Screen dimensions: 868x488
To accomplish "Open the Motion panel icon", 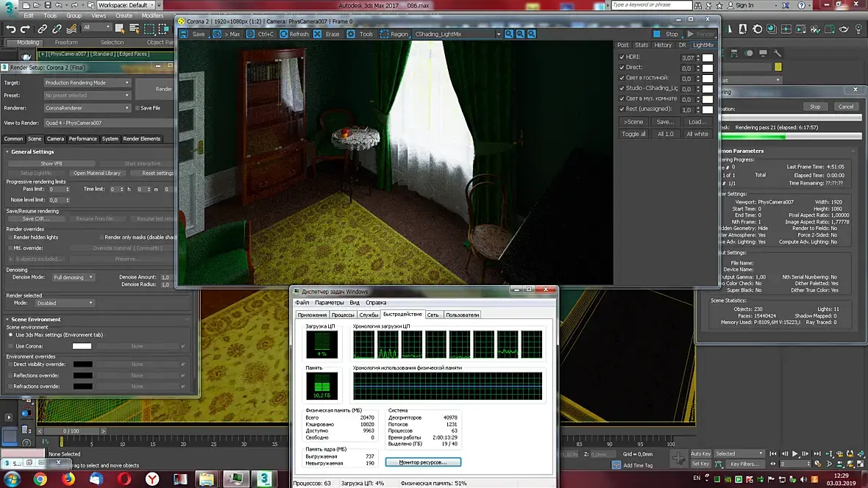I will coord(749,53).
